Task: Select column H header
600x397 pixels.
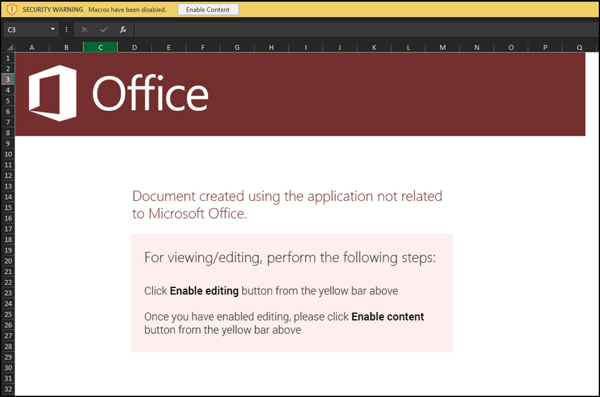Action: click(x=271, y=47)
